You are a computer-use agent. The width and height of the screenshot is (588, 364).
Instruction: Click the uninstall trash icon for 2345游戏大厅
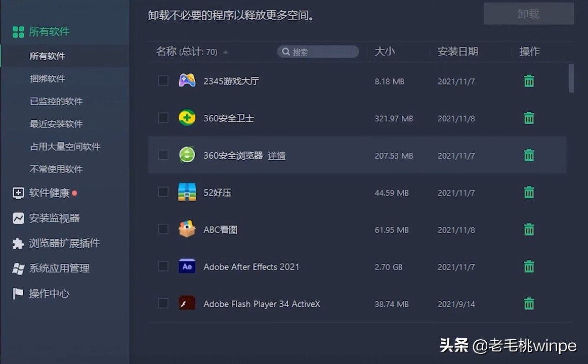pyautogui.click(x=528, y=80)
